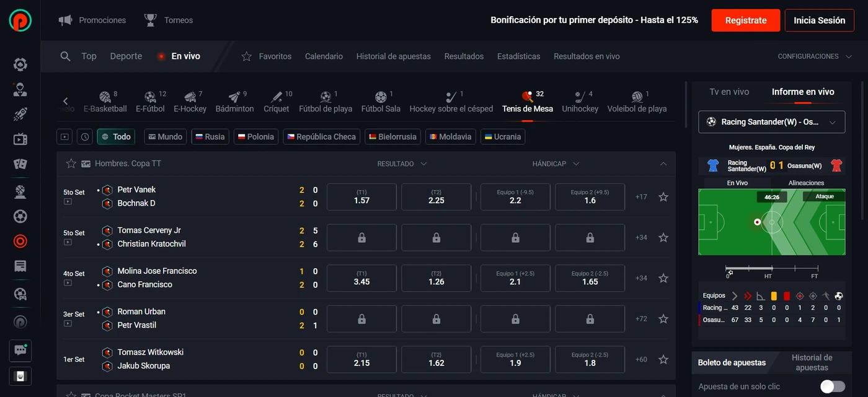Toggle Apuesta de un solo clic switch
868x397 pixels.
tap(832, 386)
